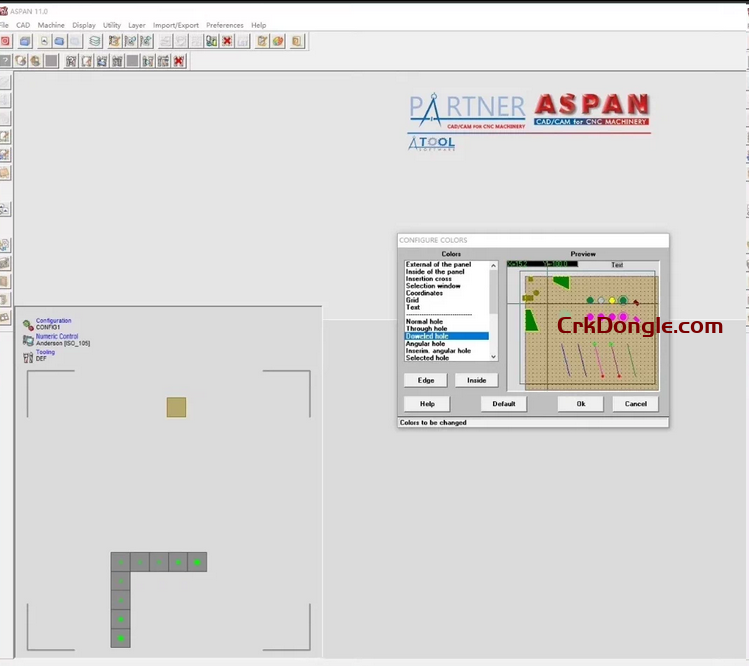Image resolution: width=749 pixels, height=666 pixels.
Task: Select 'External of the panel' list entry
Action: tap(436, 265)
